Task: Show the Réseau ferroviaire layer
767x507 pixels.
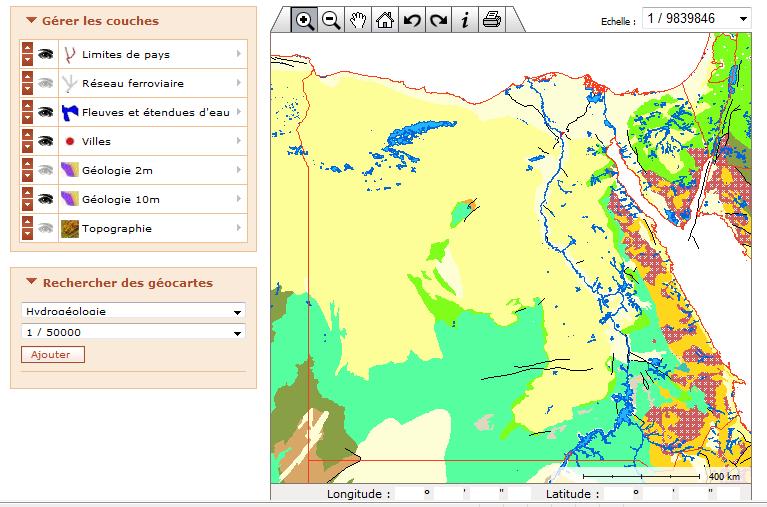Action: coord(46,83)
